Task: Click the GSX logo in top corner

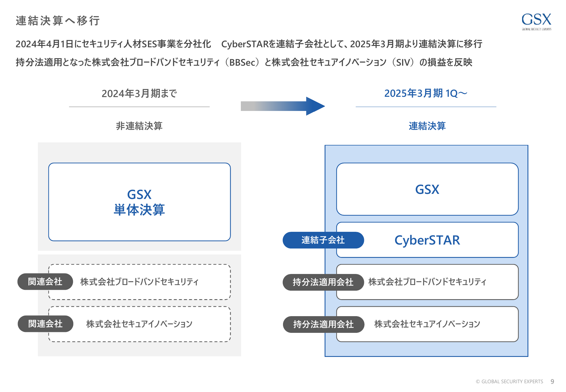Action: [x=536, y=22]
